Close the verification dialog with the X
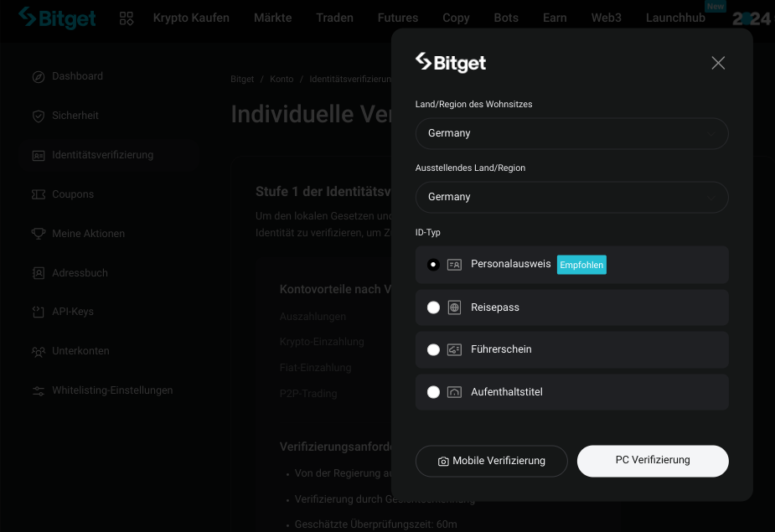The image size is (775, 532). 718,63
